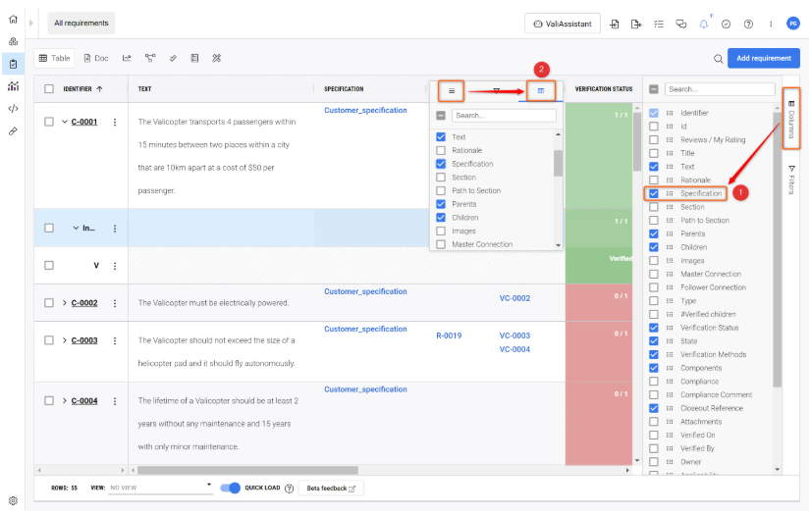Screen dimensions: 812x516
Task: Open the link icon in sidebar
Action: tap(13, 130)
